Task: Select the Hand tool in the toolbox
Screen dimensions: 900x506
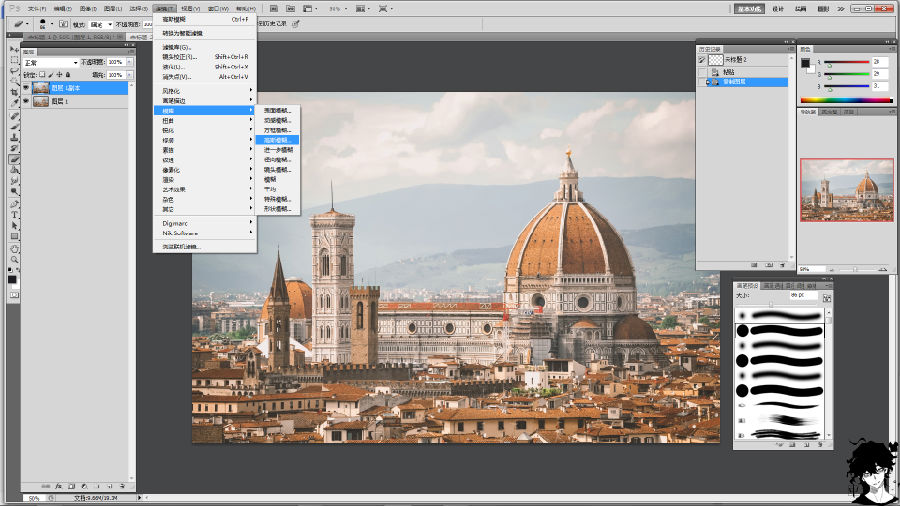Action: (x=14, y=248)
